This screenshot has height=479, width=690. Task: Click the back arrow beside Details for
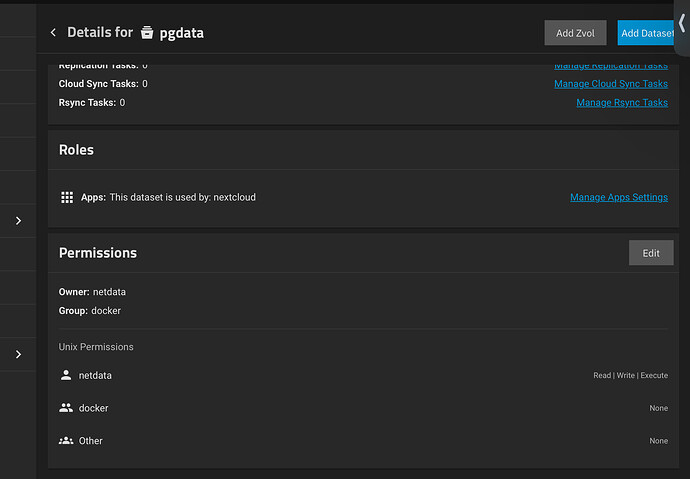click(x=53, y=33)
